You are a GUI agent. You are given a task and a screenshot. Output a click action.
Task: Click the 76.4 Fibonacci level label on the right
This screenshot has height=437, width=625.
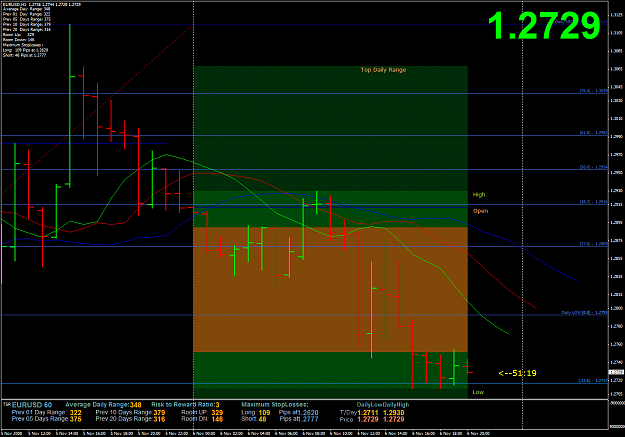[594, 91]
